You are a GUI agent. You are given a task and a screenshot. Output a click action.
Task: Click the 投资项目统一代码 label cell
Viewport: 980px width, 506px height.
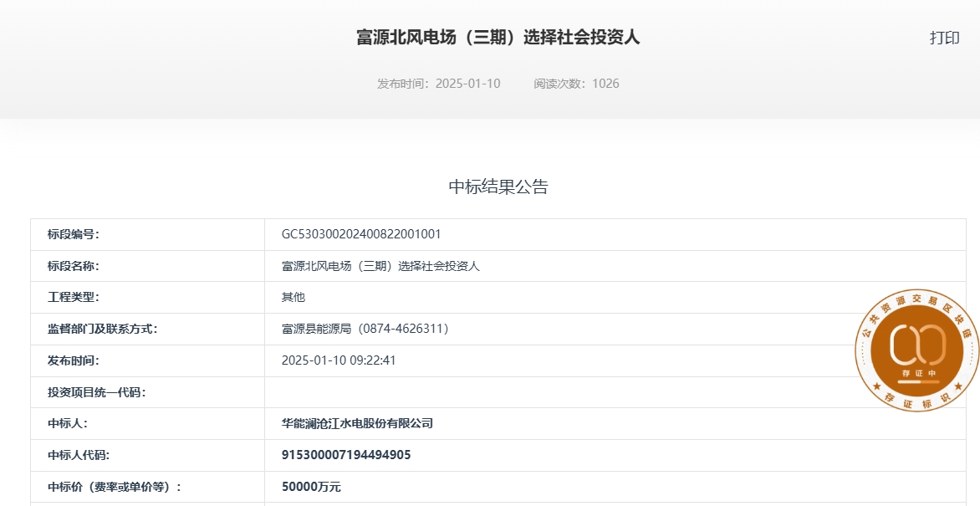pos(147,392)
